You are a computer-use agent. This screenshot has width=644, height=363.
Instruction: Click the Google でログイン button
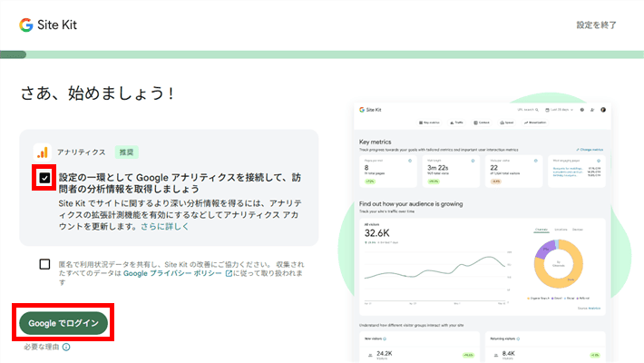pyautogui.click(x=63, y=323)
